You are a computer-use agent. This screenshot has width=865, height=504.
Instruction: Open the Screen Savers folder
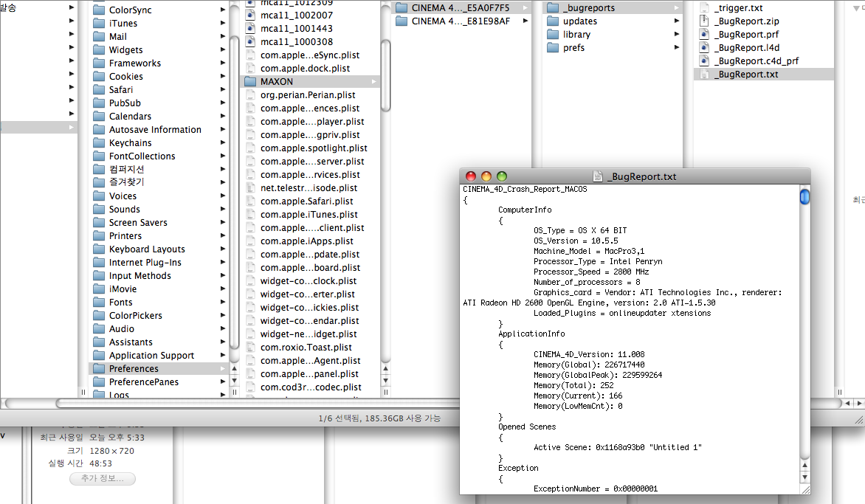click(x=138, y=222)
